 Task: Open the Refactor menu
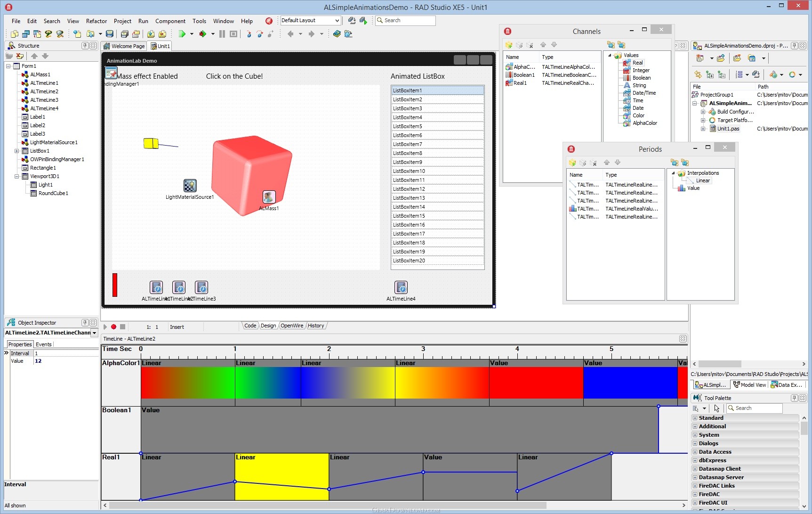96,21
